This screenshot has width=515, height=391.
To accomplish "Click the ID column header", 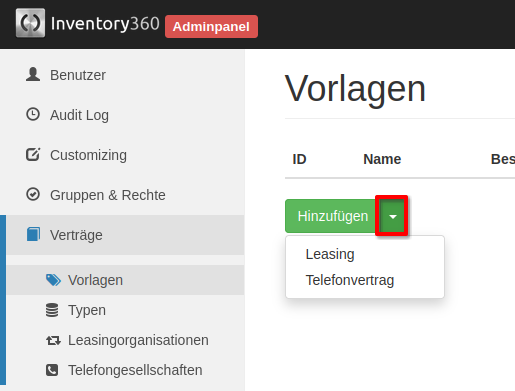I will (x=299, y=159).
